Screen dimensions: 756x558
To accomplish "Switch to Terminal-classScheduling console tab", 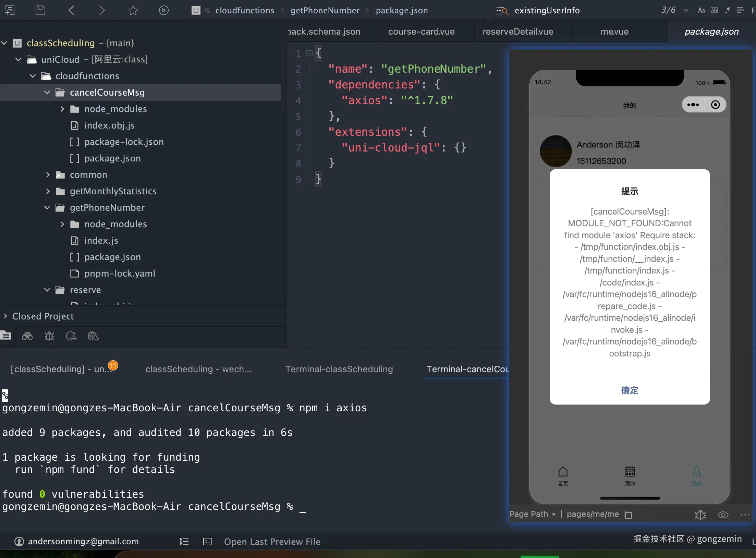I will (339, 369).
